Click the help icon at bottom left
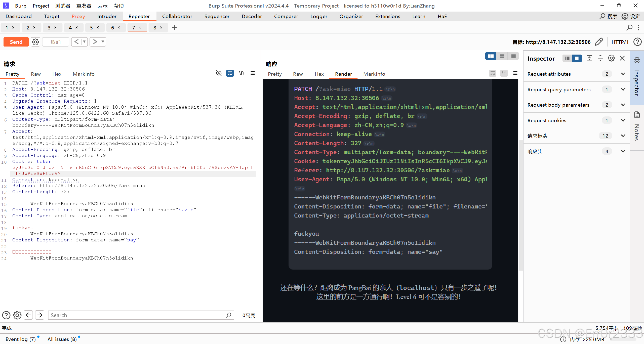The image size is (644, 344). [x=6, y=315]
